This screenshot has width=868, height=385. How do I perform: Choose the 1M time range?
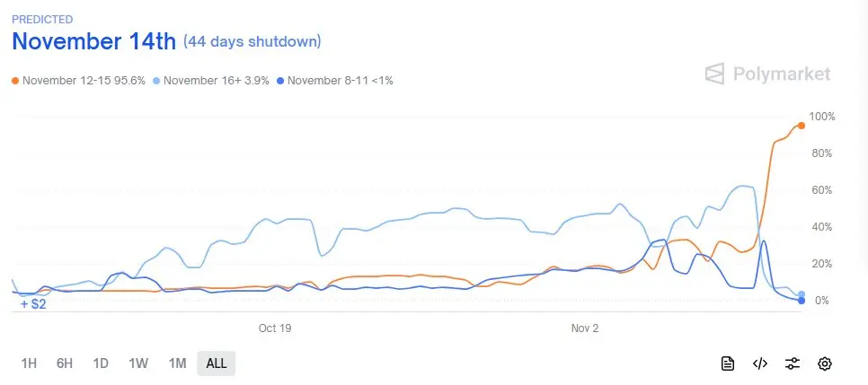point(177,363)
